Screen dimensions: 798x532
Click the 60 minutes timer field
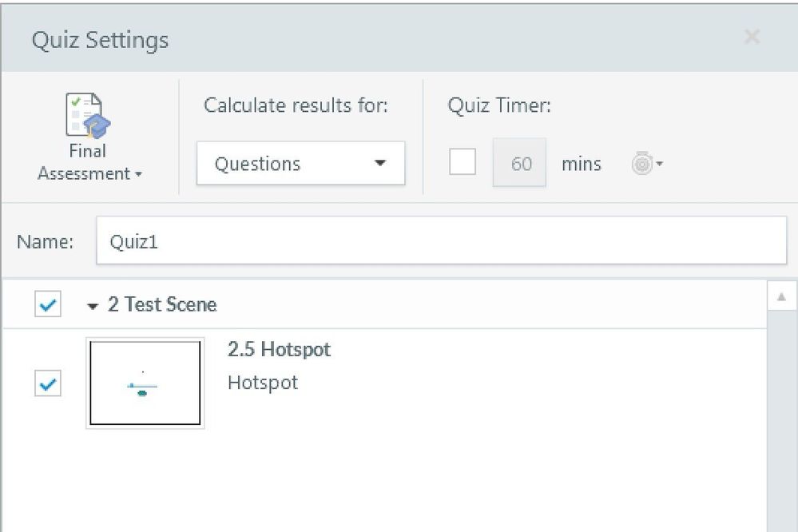(520, 163)
